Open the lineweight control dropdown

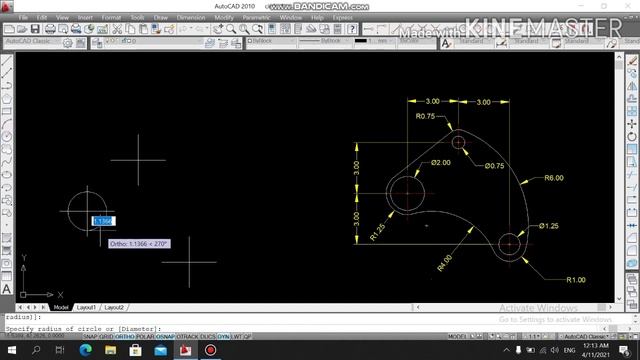click(x=374, y=42)
